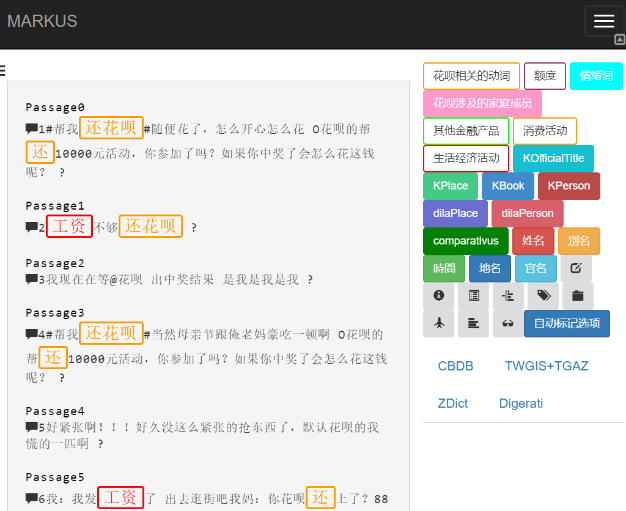Click the MARKUS brand link
626x511 pixels.
(42, 22)
